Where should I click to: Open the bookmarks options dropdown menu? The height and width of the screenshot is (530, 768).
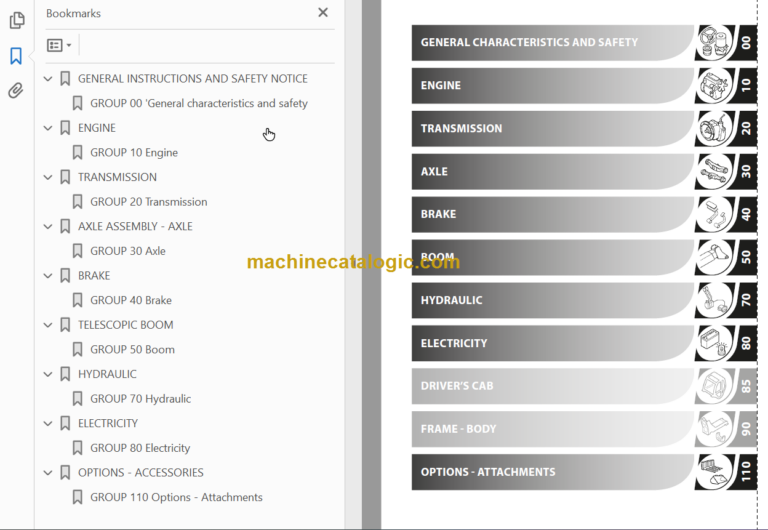[x=59, y=46]
